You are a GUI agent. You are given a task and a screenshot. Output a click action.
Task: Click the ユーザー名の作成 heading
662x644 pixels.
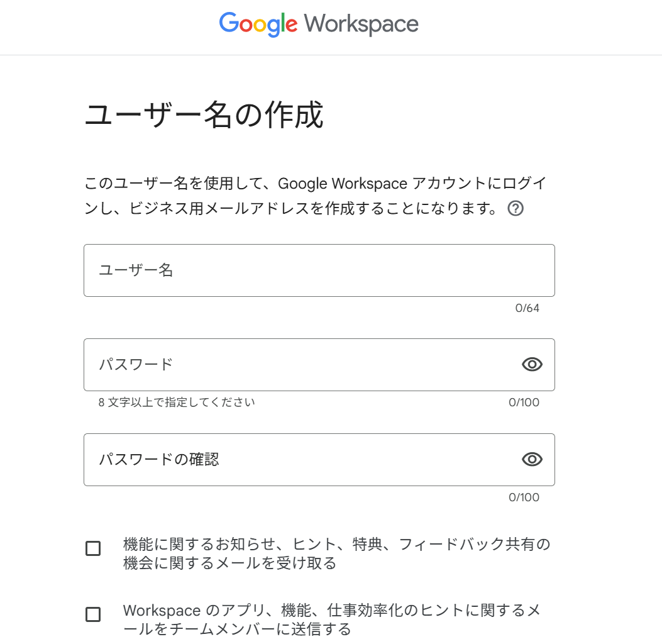click(204, 116)
